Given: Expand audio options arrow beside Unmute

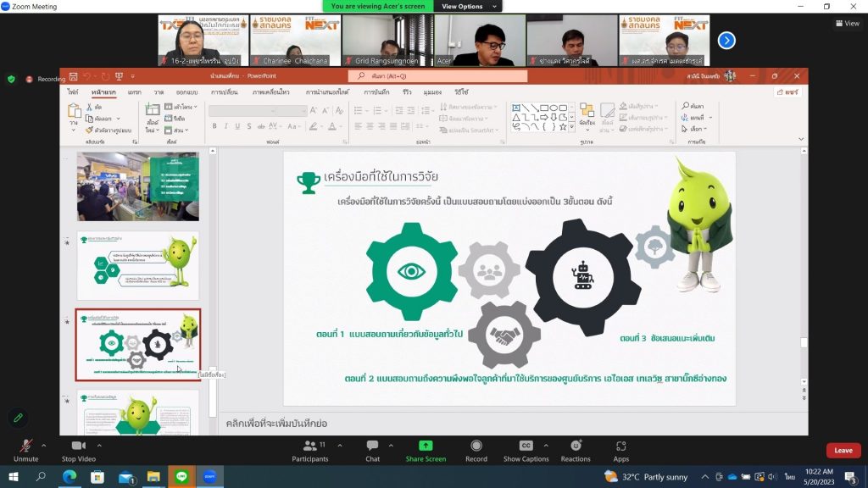Looking at the screenshot, I should pos(44,444).
